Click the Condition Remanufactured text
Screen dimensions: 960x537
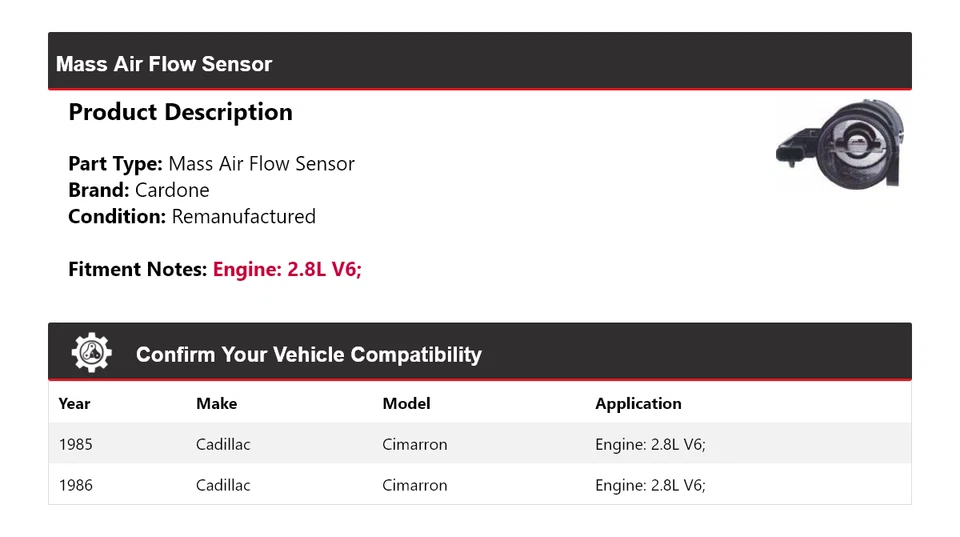coord(191,216)
